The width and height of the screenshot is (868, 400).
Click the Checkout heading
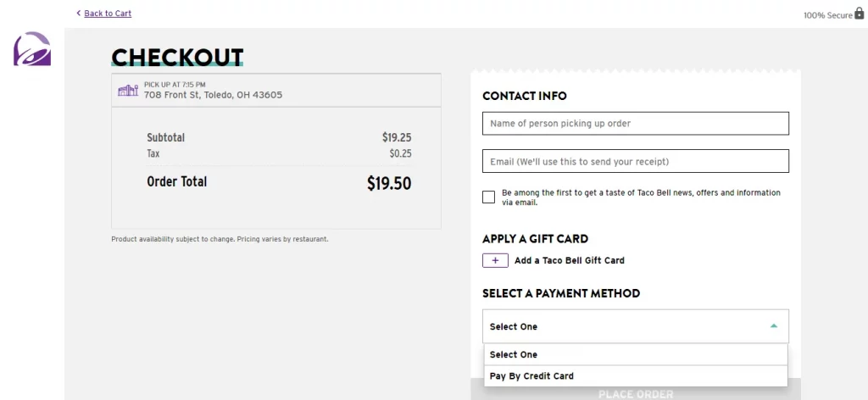click(177, 58)
